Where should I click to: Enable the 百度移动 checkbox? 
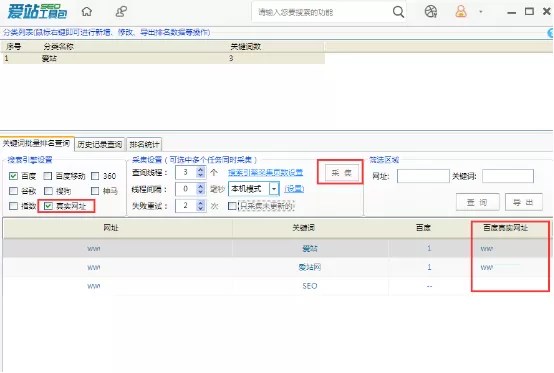tap(48, 176)
